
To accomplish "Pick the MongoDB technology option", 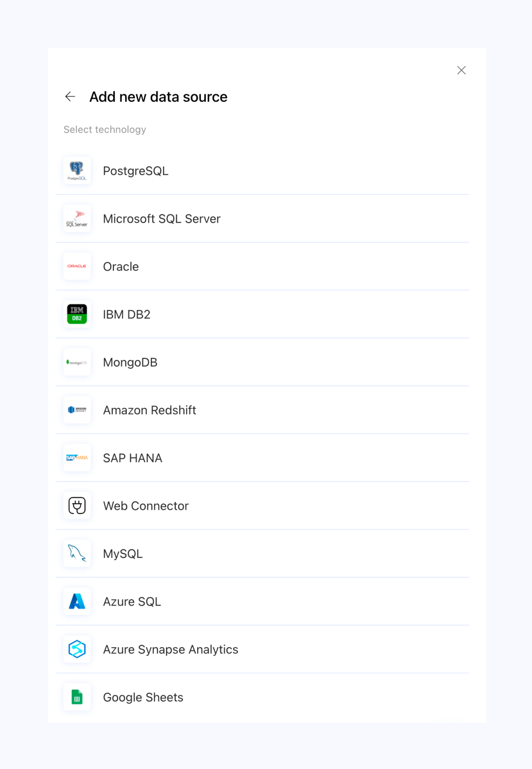I will coord(130,362).
